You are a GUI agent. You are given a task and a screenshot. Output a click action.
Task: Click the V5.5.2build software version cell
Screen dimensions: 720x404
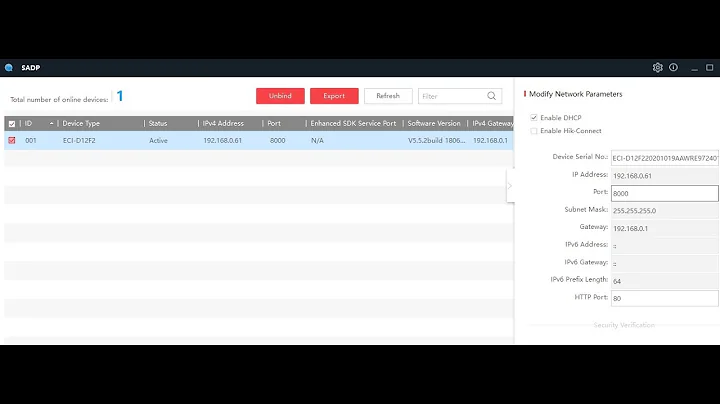437,140
